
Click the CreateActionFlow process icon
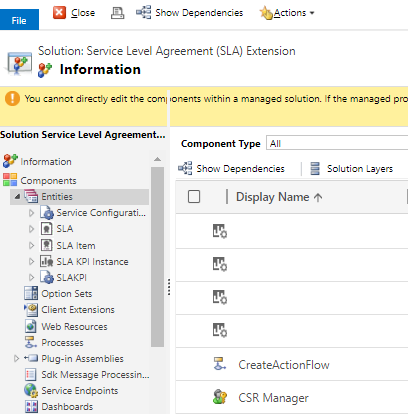tap(220, 364)
